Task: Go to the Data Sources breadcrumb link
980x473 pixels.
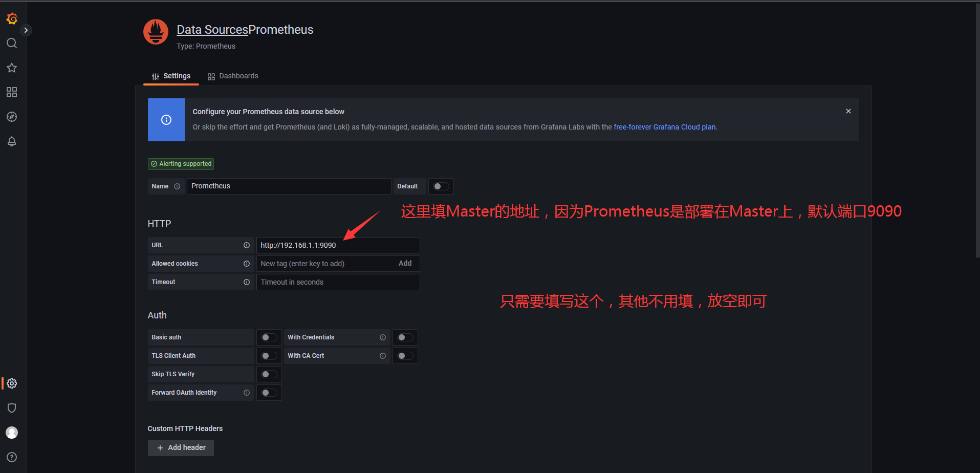Action: pos(212,30)
